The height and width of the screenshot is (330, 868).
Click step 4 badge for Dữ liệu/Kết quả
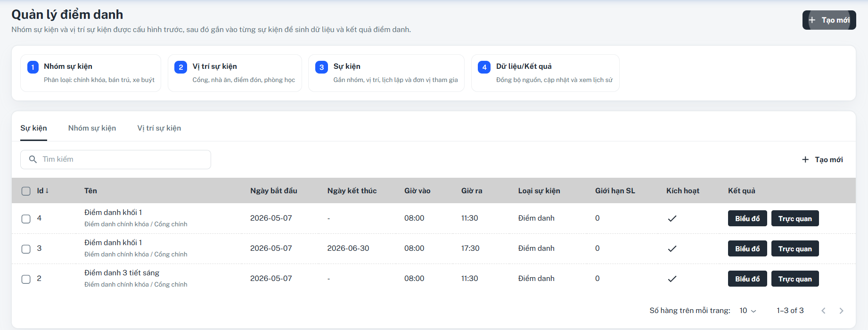click(484, 67)
